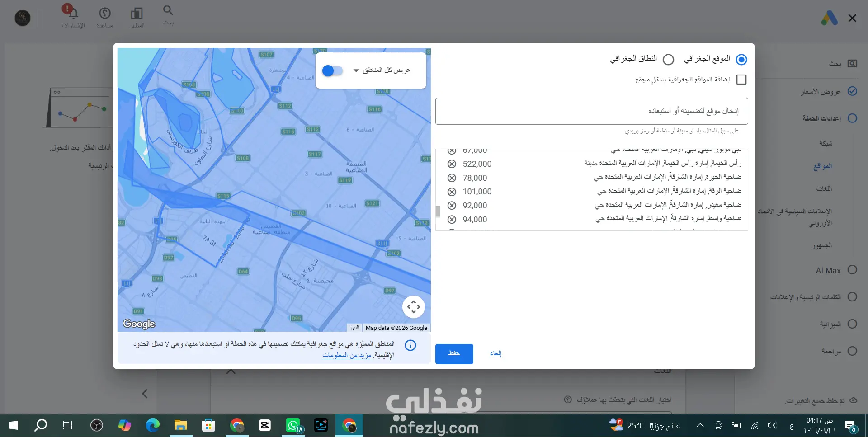Viewport: 868px width, 437px height.
Task: Open the Windows notification center icon
Action: pyautogui.click(x=850, y=425)
